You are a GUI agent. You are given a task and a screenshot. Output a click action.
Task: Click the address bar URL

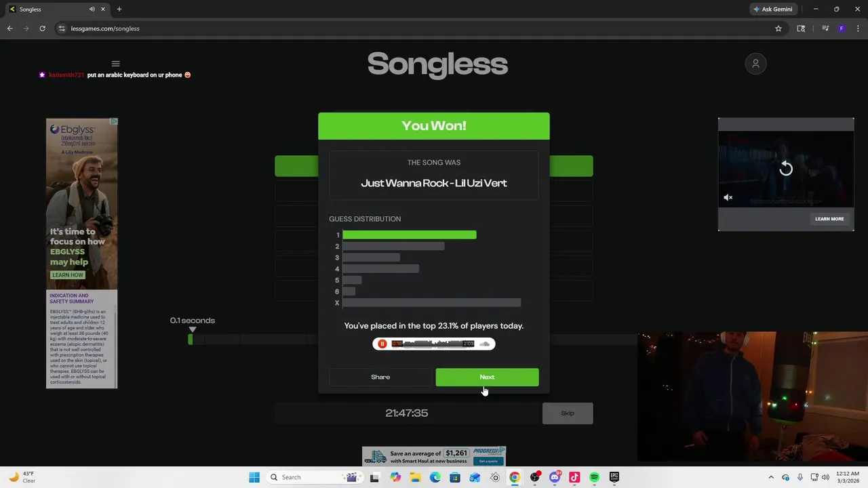[105, 28]
